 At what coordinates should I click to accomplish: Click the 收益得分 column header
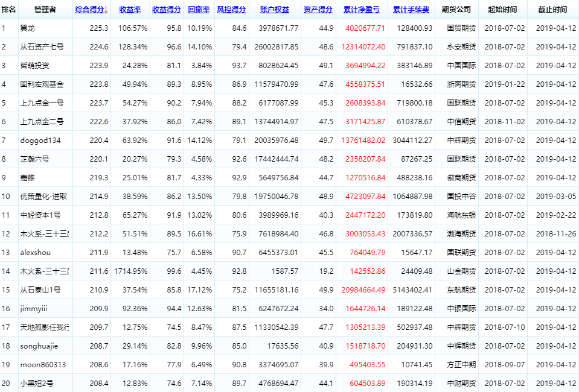[x=167, y=10]
